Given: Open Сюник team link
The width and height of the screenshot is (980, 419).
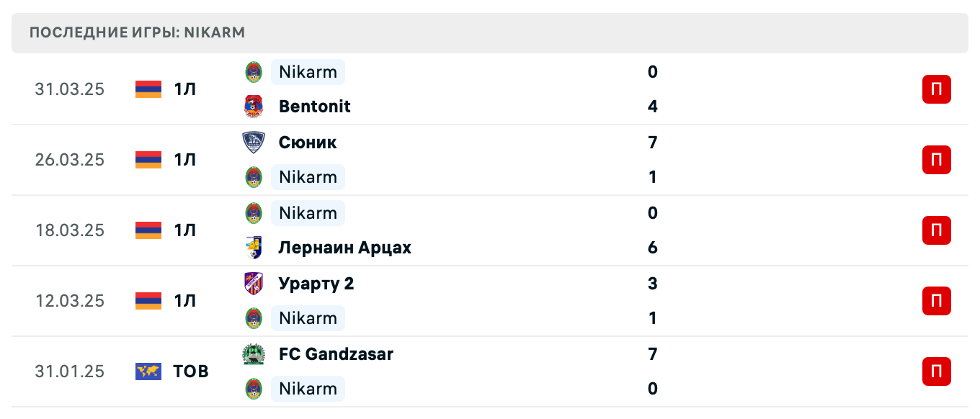Looking at the screenshot, I should point(308,143).
